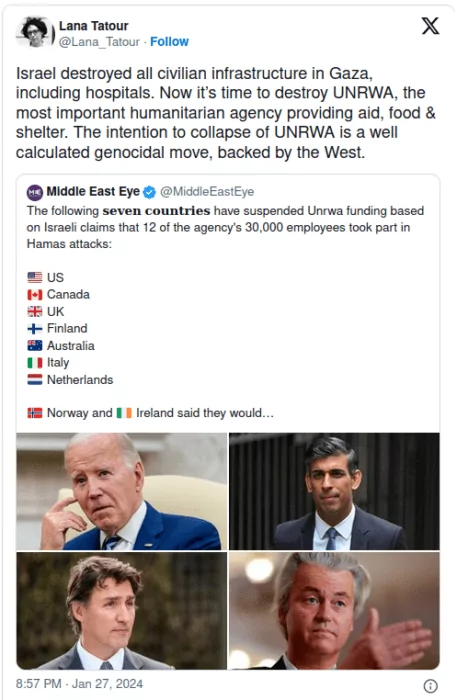457x700 pixels.
Task: Click the blue verified badge
Action: [150, 192]
